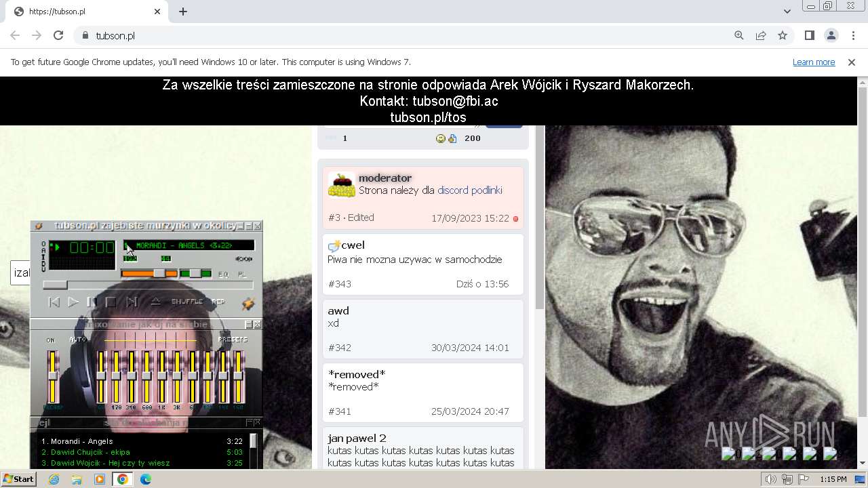Adjust the 3K equalizer band
Image resolution: width=868 pixels, height=488 pixels.
pyautogui.click(x=177, y=376)
